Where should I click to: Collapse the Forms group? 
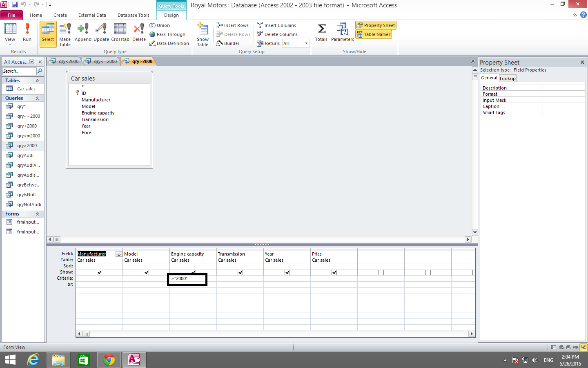pyautogui.click(x=38, y=214)
